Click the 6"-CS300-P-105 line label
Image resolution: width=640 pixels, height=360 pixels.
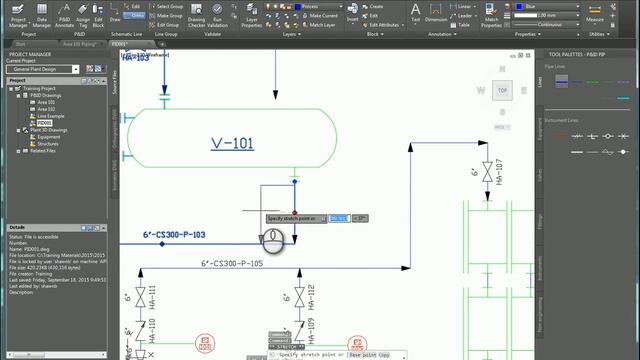click(232, 264)
